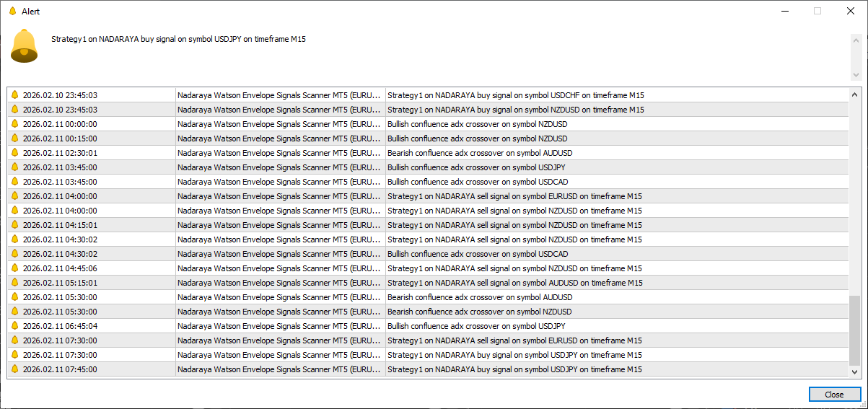
Task: Select the Bullish adx crossover USDJPY message at 03:45:00
Action: 476,167
